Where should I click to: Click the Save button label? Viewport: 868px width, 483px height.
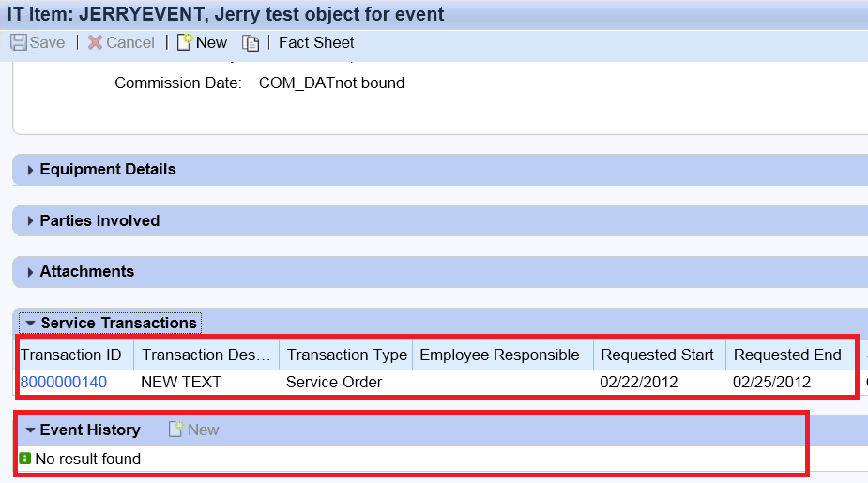(x=47, y=42)
